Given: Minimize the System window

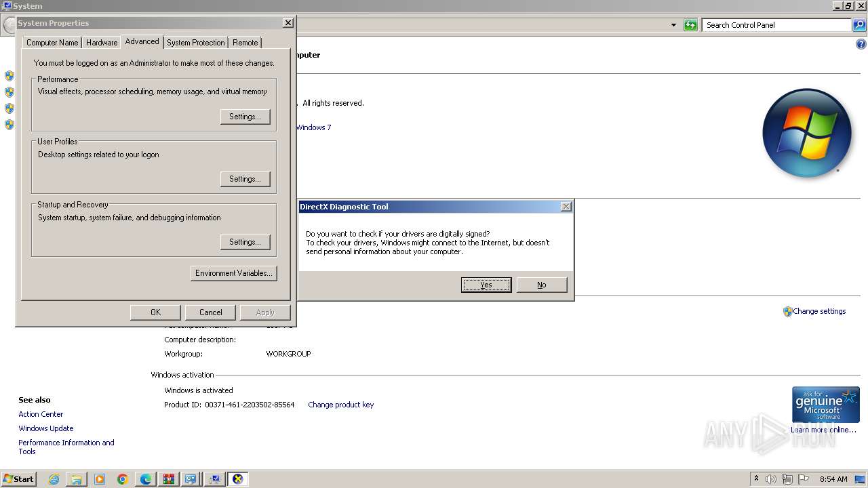Looking at the screenshot, I should click(x=837, y=5).
